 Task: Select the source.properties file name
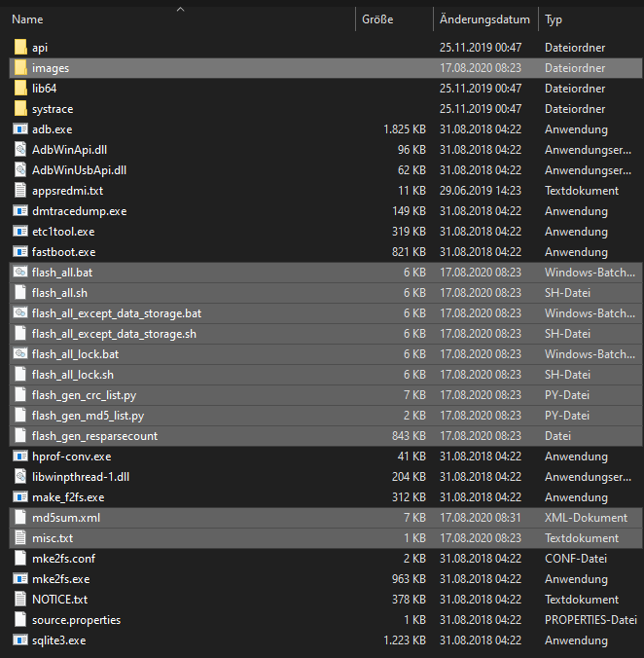tap(76, 620)
